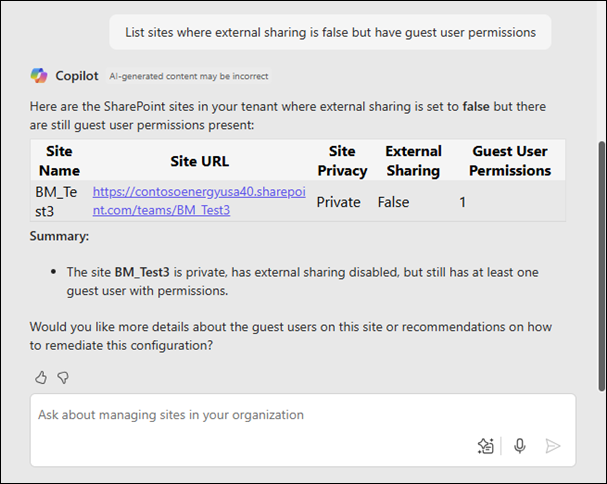Screen dimensions: 607x484
Task: Click the microphone voice input icon
Action: (520, 446)
